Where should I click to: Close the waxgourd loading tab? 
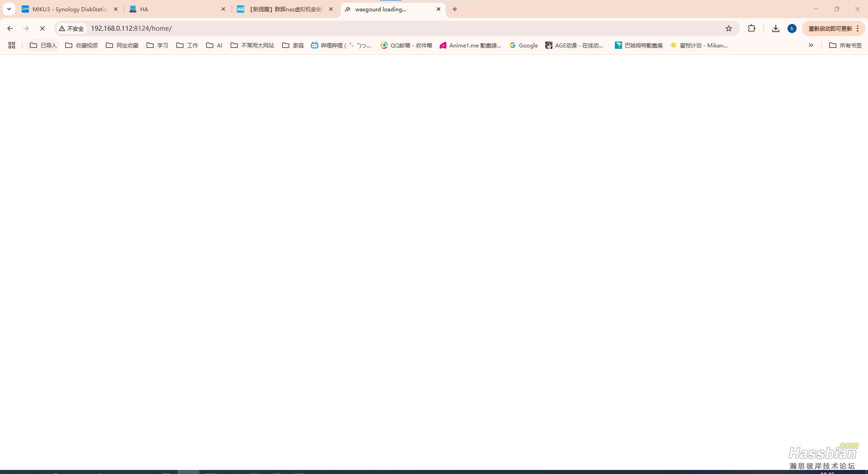point(438,9)
